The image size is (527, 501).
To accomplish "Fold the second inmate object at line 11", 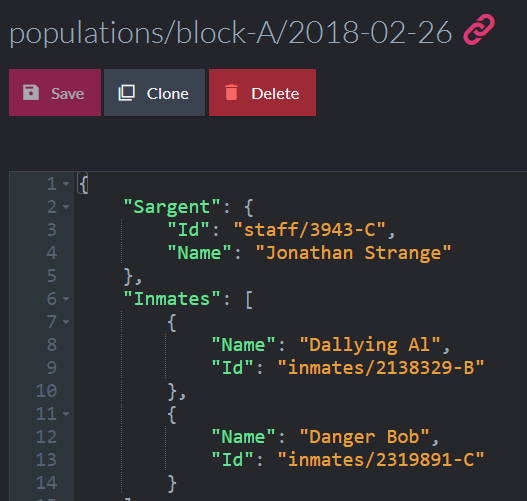I will click(x=66, y=414).
